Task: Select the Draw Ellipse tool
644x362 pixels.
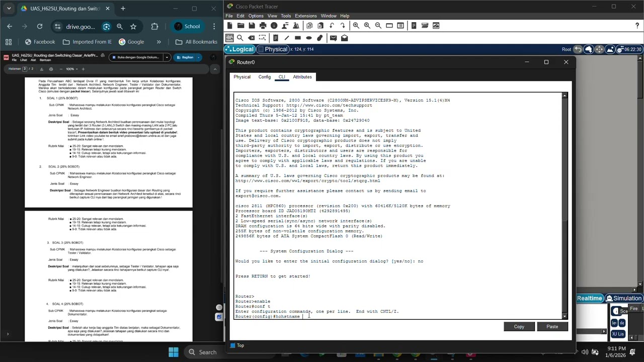Action: (309, 38)
